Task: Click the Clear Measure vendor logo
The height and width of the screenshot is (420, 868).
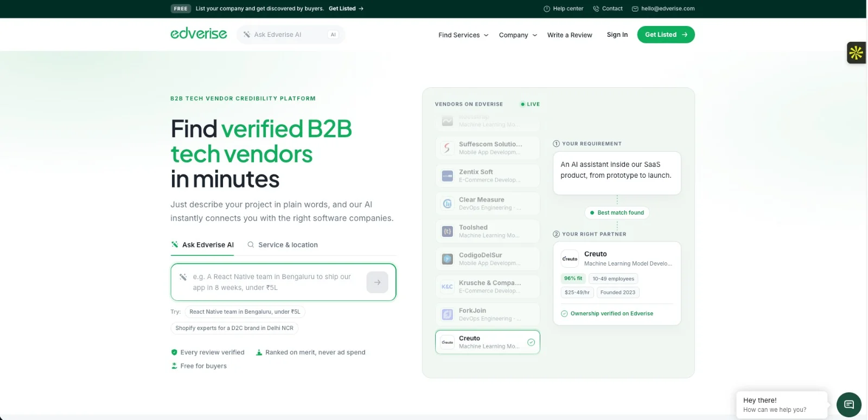Action: (447, 204)
